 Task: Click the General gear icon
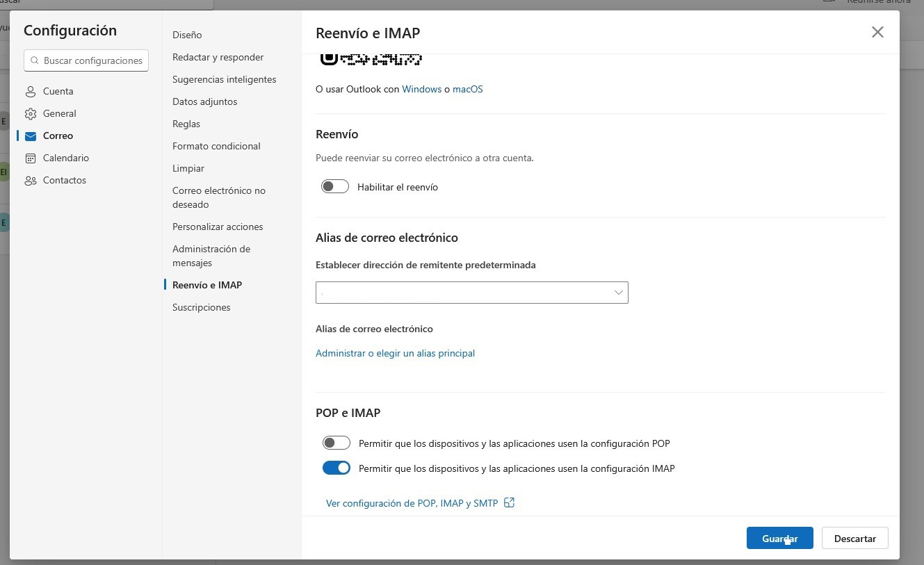click(x=31, y=113)
